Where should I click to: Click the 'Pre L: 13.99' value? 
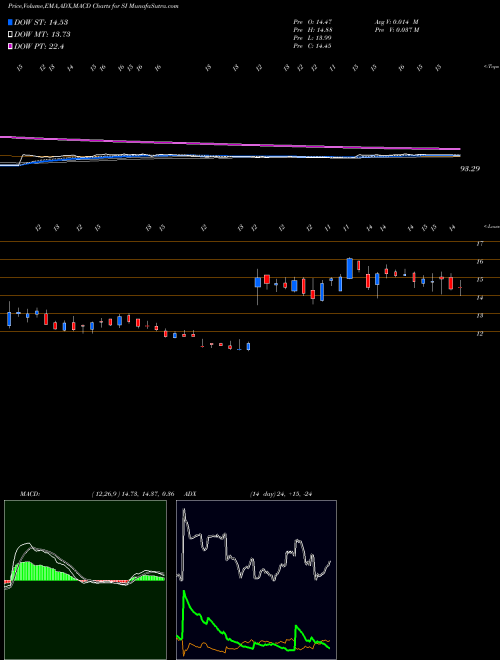click(312, 38)
